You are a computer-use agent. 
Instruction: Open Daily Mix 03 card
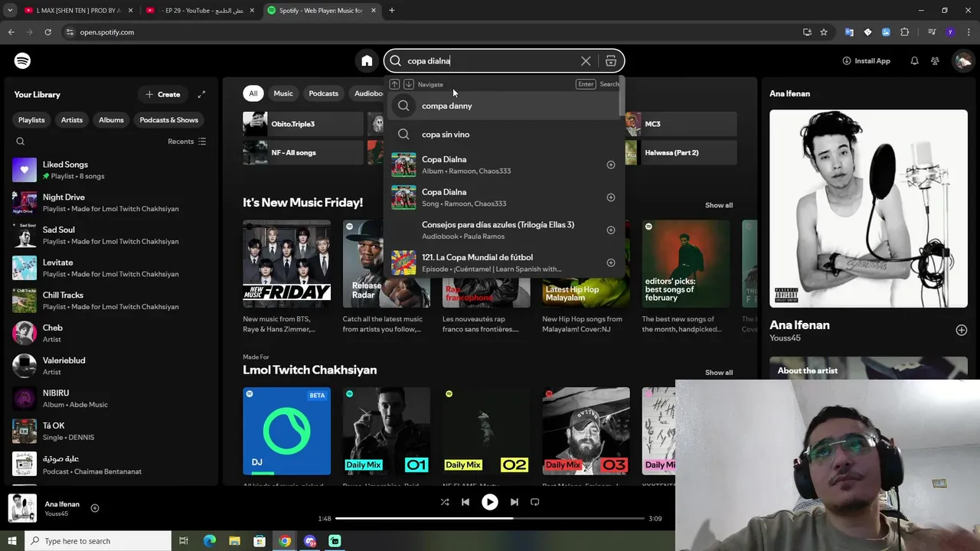(586, 431)
